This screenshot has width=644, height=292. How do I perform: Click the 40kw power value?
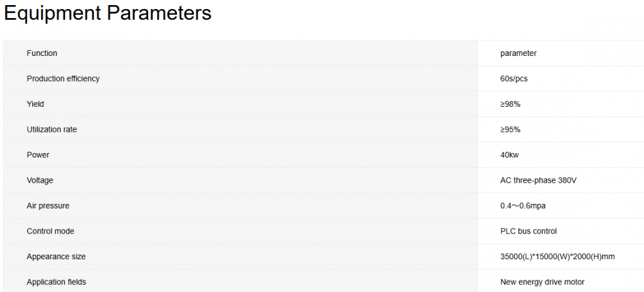click(509, 155)
